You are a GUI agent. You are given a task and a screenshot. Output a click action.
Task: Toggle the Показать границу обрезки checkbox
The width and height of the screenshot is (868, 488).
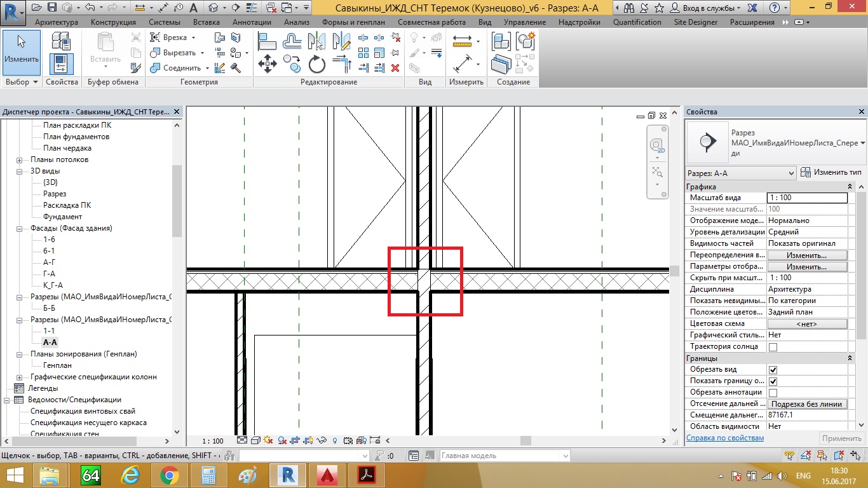pos(773,381)
